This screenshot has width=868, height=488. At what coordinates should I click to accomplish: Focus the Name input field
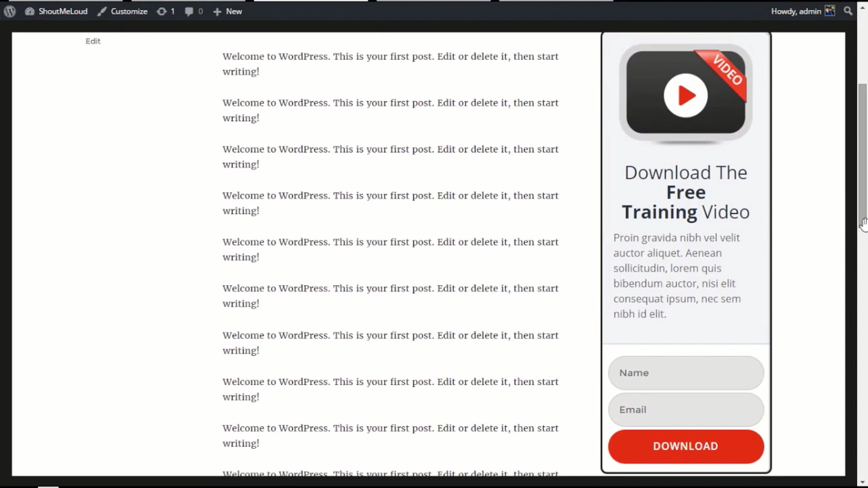pyautogui.click(x=686, y=373)
